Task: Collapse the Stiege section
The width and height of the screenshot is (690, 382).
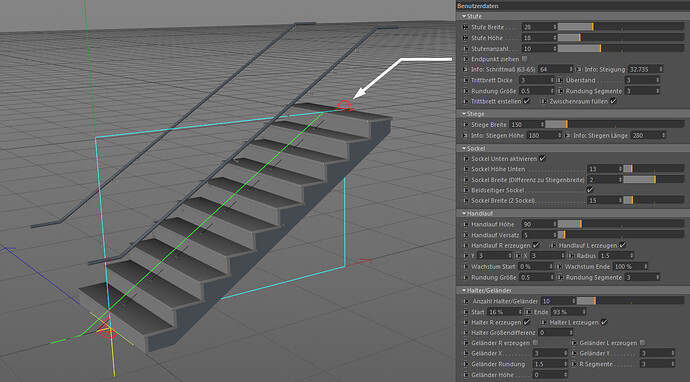Action: tap(464, 114)
